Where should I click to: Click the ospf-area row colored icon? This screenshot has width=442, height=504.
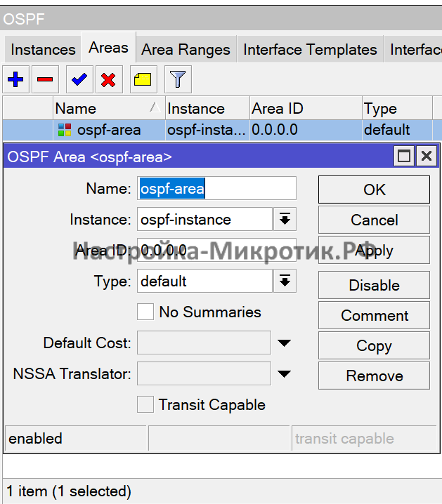coord(65,130)
